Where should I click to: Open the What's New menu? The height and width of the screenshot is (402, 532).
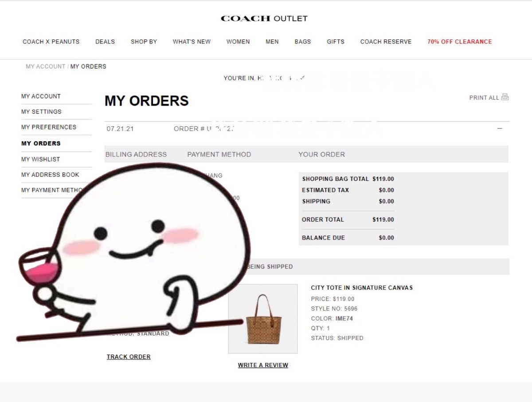click(x=192, y=42)
